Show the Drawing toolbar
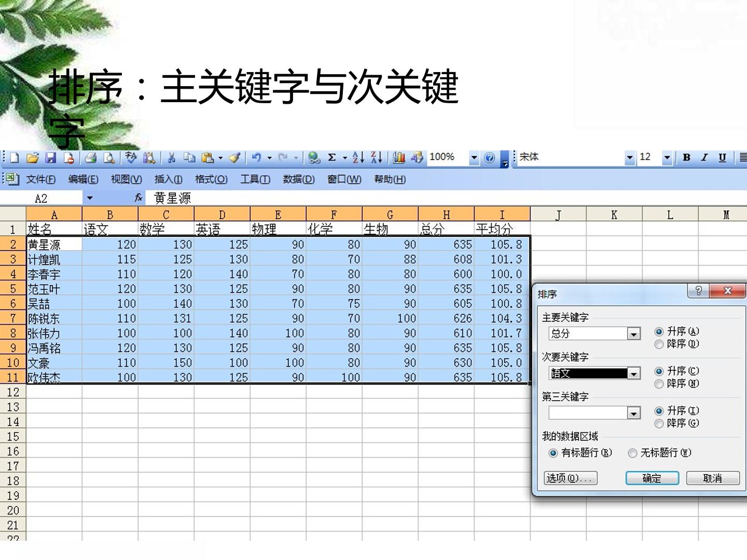This screenshot has height=560, width=747. point(417,158)
